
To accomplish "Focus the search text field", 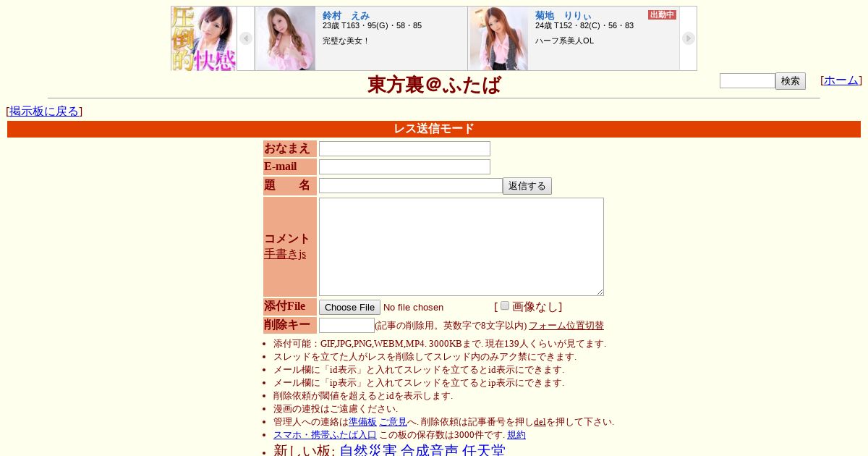I will click(x=747, y=81).
